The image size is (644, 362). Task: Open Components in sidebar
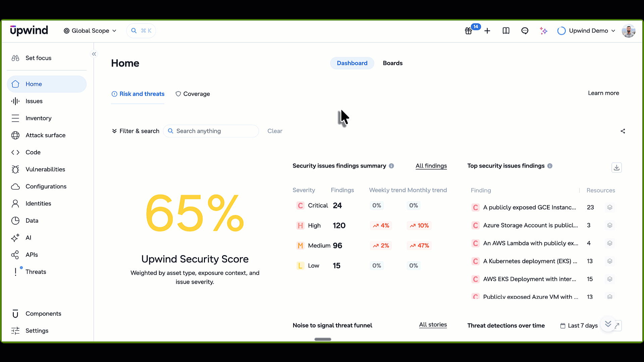tap(47, 314)
